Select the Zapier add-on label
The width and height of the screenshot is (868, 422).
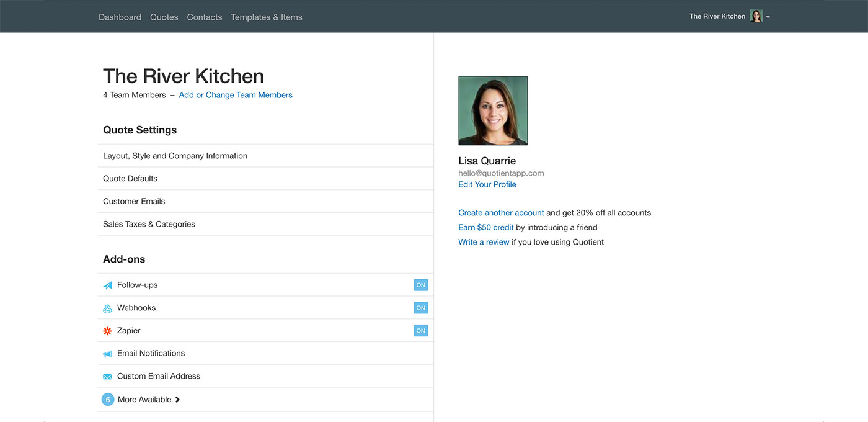(x=129, y=331)
